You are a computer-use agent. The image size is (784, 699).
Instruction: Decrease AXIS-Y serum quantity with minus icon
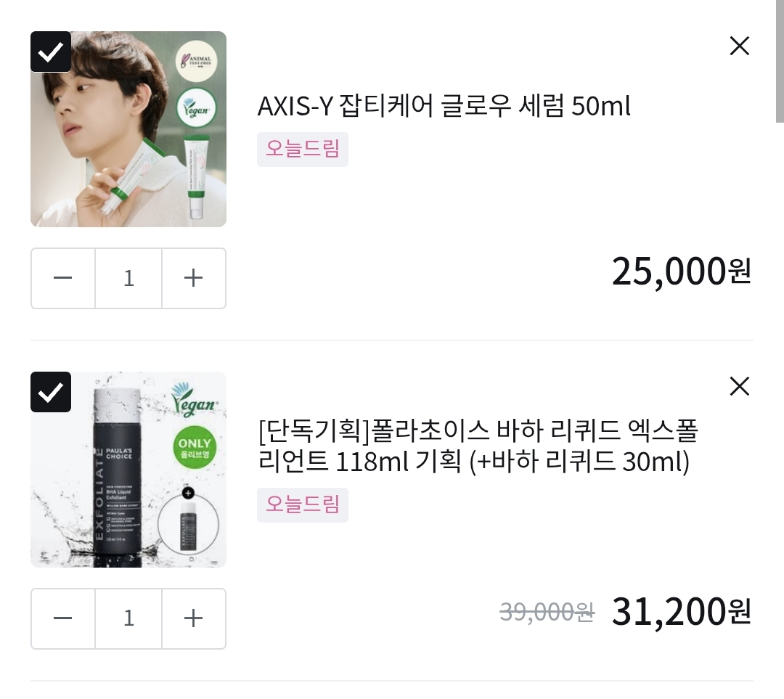pyautogui.click(x=63, y=278)
